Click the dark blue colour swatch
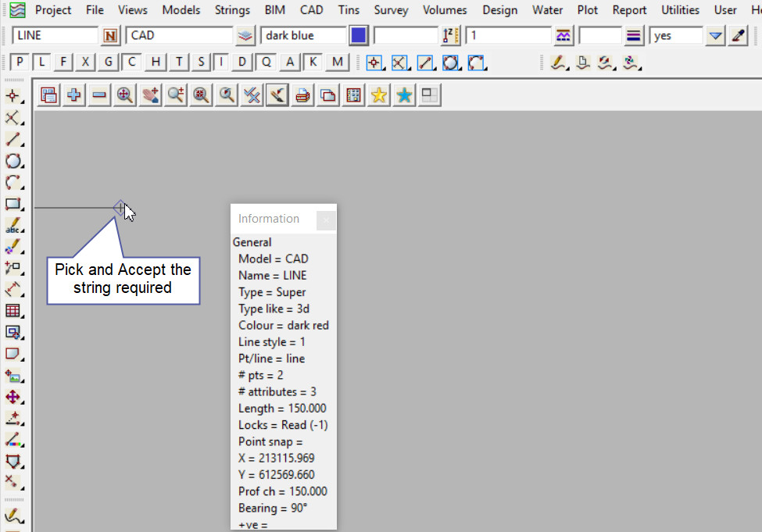 coord(359,36)
